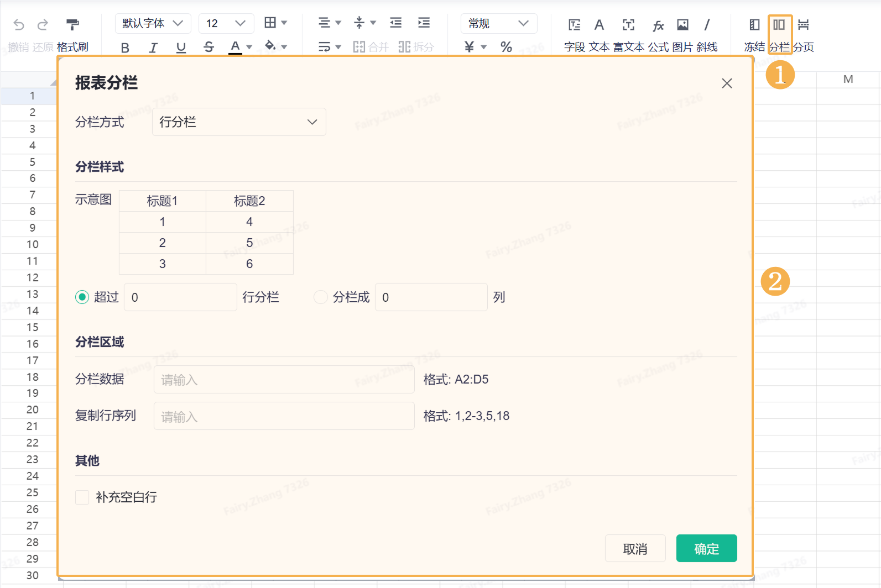Screen dimensions: 881x588
Task: Toggle underline formatting (U)
Action: coord(181,48)
